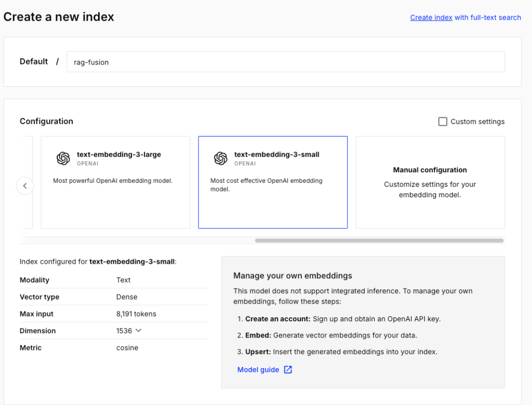Viewport: 532px width, 405px height.
Task: Click the Manage your own embeddings heading
Action: [292, 275]
